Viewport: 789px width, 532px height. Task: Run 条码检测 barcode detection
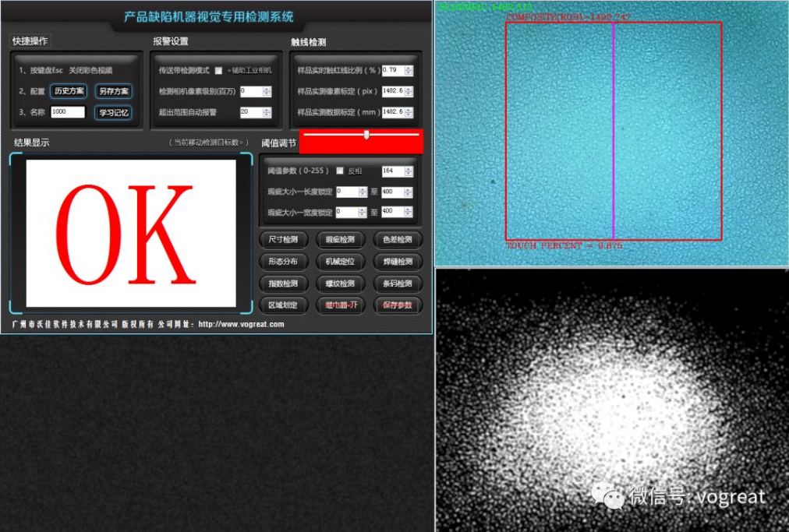(x=396, y=284)
